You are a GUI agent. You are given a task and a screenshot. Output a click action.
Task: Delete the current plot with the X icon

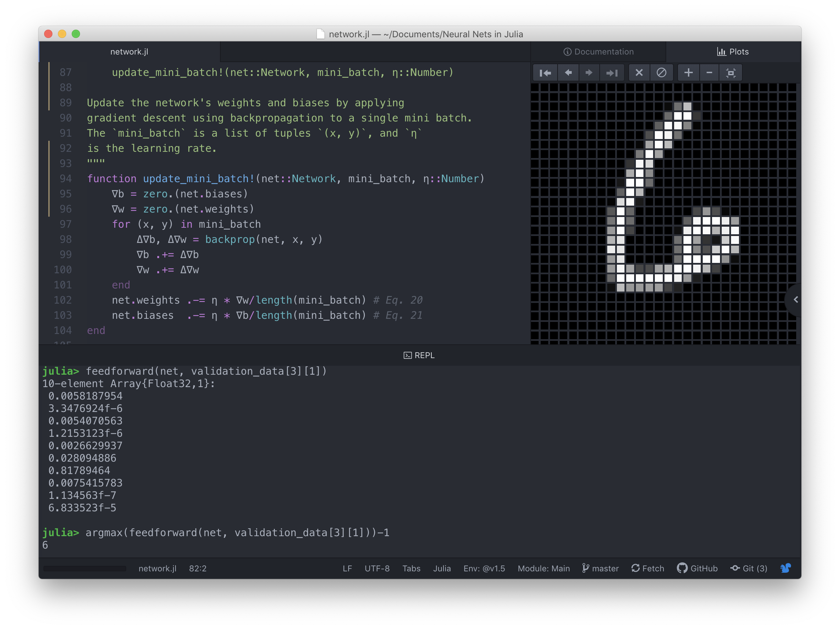tap(639, 72)
